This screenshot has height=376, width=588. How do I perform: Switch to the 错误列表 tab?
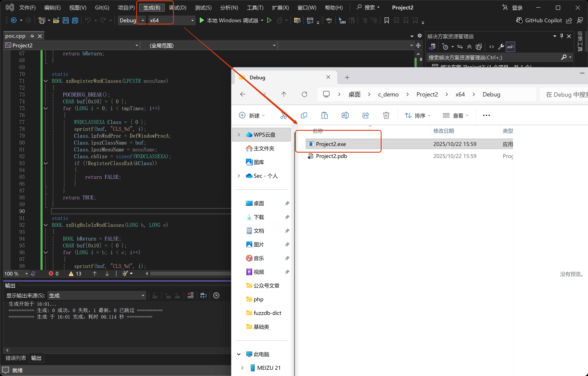tap(16, 358)
